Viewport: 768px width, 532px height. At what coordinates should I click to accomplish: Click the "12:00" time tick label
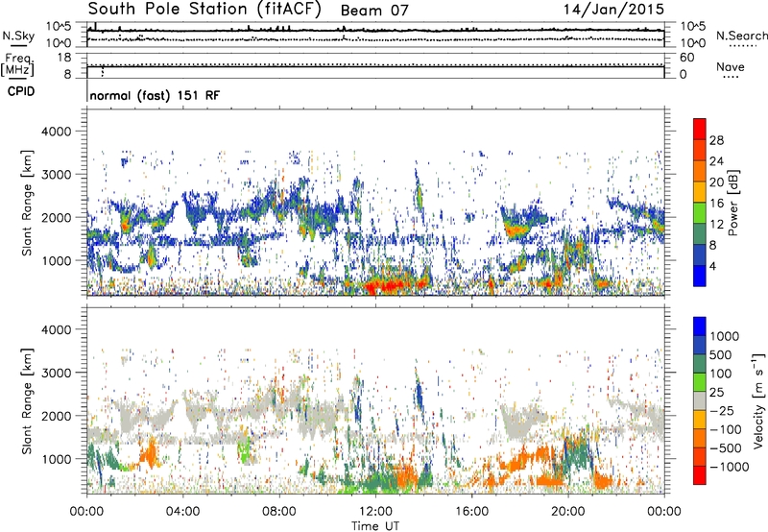[375, 512]
